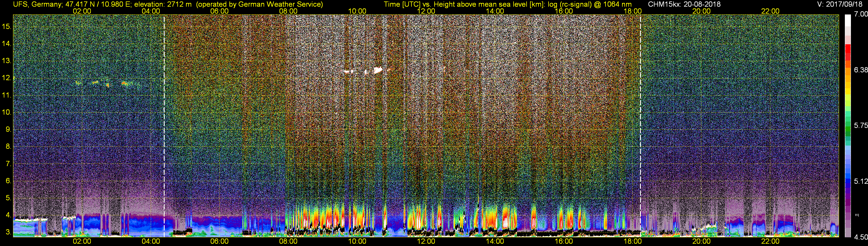Click the "08:00" label on the bottom time axis
This screenshot has width=868, height=246.
pos(288,241)
